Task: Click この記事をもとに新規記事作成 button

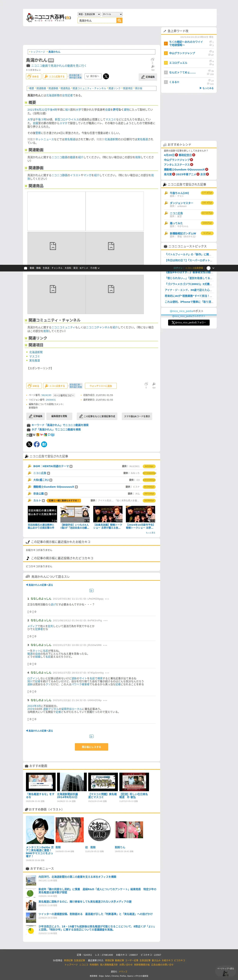Action: pos(97,416)
